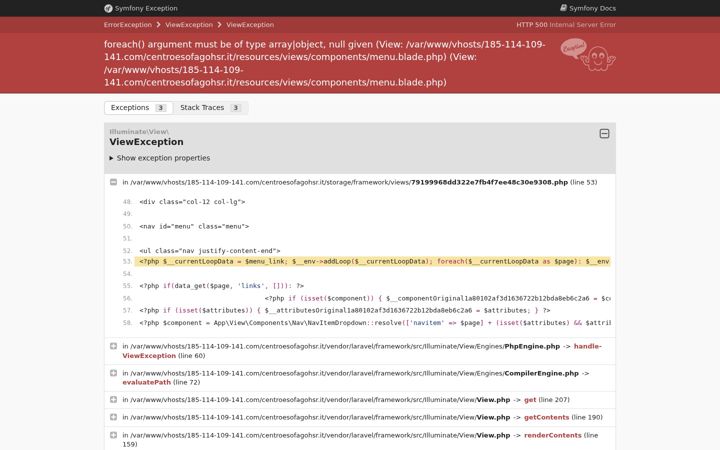Expand the PhpEngine.php handleViewException trace
This screenshot has width=720, height=450.
coord(113,346)
